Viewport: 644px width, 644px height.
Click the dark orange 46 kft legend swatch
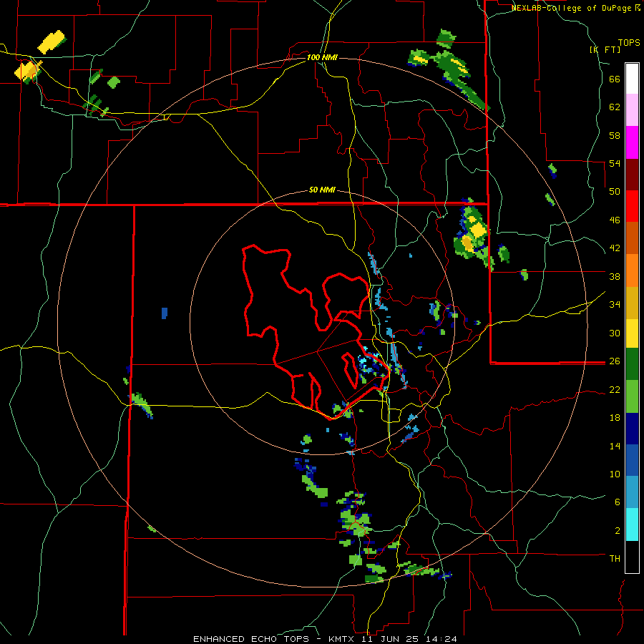pyautogui.click(x=632, y=238)
